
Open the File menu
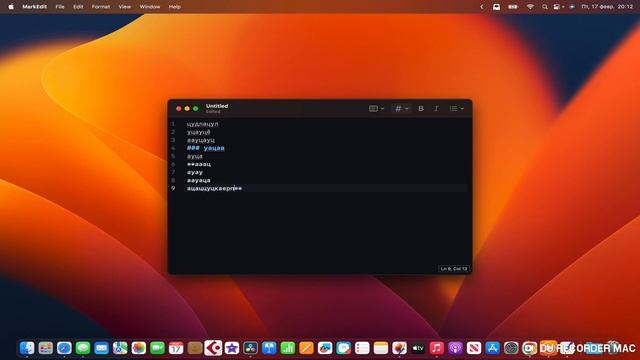pos(60,7)
